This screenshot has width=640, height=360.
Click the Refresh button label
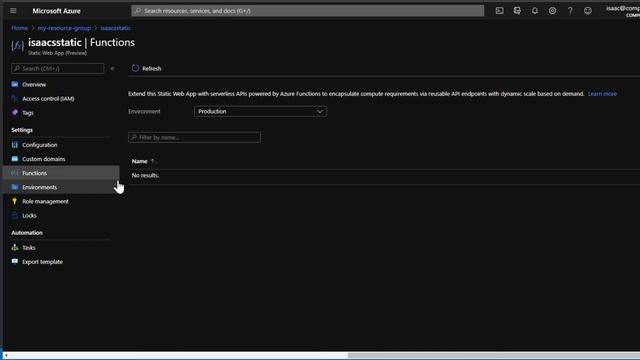pos(152,69)
